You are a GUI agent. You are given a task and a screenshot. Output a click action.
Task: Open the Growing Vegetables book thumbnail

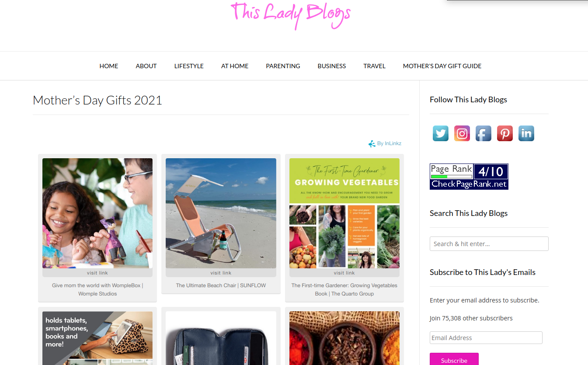pos(344,213)
